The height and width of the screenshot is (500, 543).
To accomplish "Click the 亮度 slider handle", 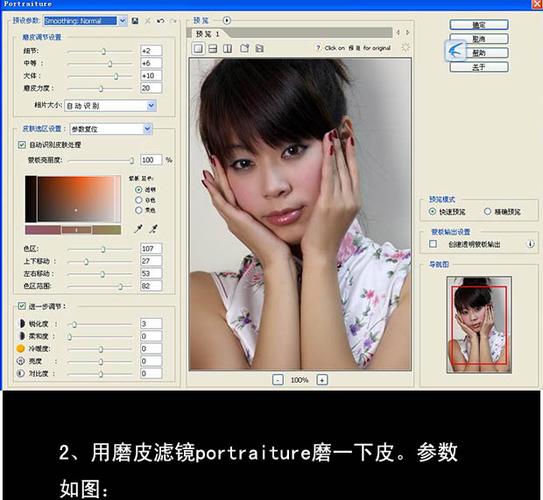I will point(101,362).
